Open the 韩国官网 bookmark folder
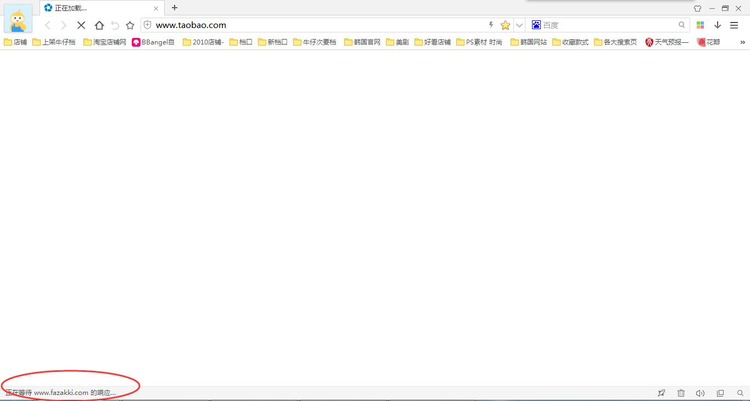The height and width of the screenshot is (401, 750). [x=363, y=42]
